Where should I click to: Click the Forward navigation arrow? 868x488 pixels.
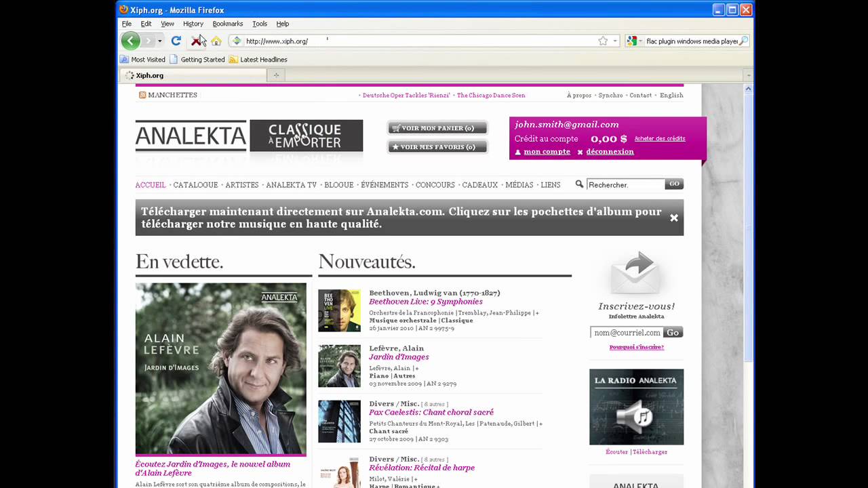click(x=148, y=41)
